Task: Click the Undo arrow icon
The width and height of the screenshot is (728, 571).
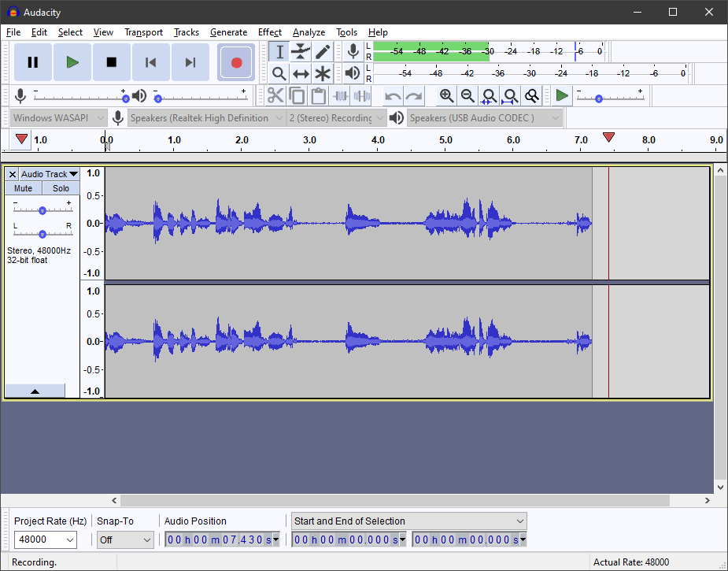Action: coord(393,96)
